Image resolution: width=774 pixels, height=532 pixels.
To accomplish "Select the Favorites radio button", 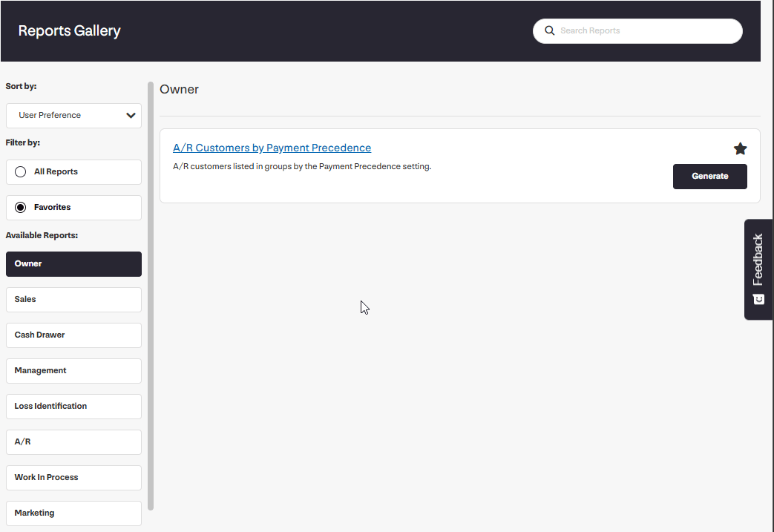I will (21, 208).
